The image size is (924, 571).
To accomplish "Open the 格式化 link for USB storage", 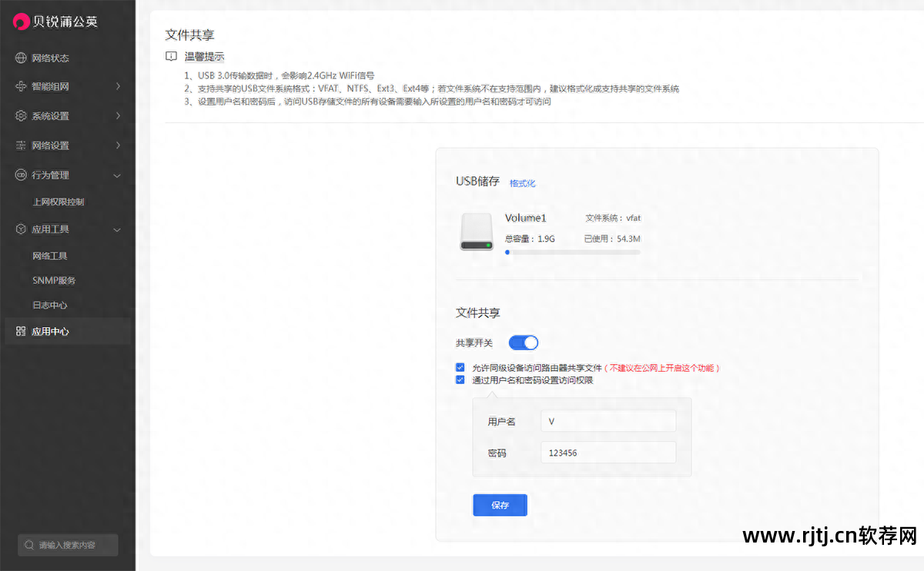I will (x=522, y=183).
